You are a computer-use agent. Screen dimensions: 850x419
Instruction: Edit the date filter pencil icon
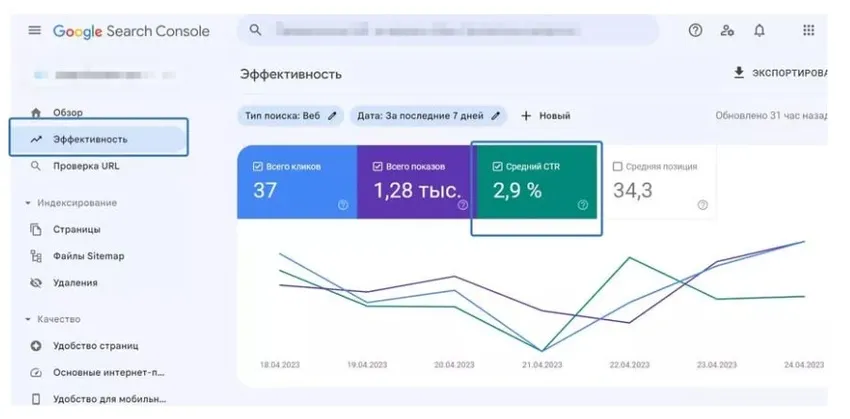click(495, 116)
